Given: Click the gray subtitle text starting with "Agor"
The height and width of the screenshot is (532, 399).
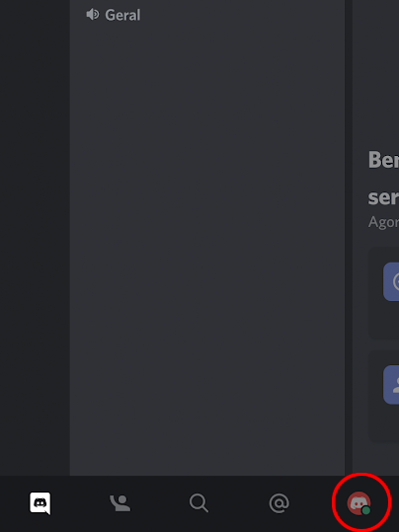Looking at the screenshot, I should 384,222.
